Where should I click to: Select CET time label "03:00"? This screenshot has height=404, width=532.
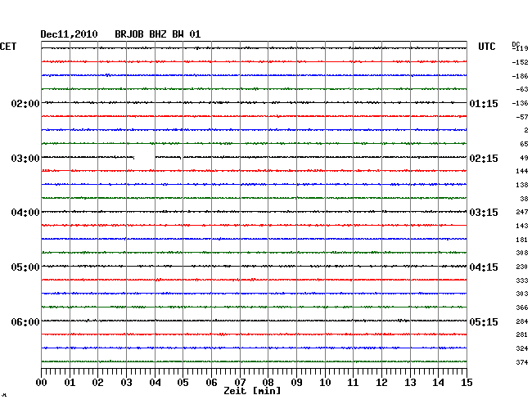[25, 159]
